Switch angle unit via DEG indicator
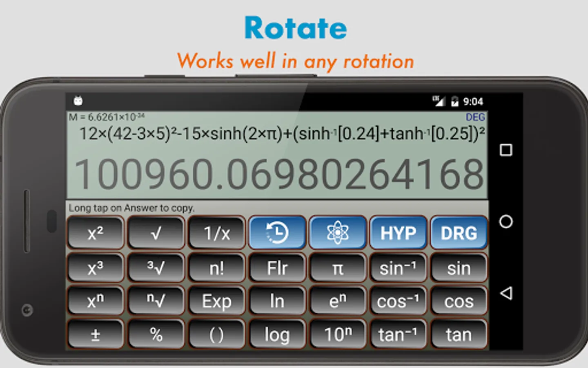The height and width of the screenshot is (368, 588). 475,117
